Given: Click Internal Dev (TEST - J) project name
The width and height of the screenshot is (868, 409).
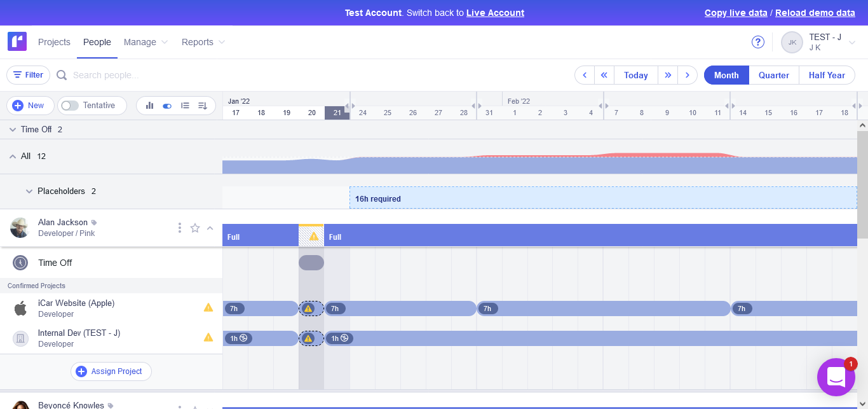Looking at the screenshot, I should [79, 333].
